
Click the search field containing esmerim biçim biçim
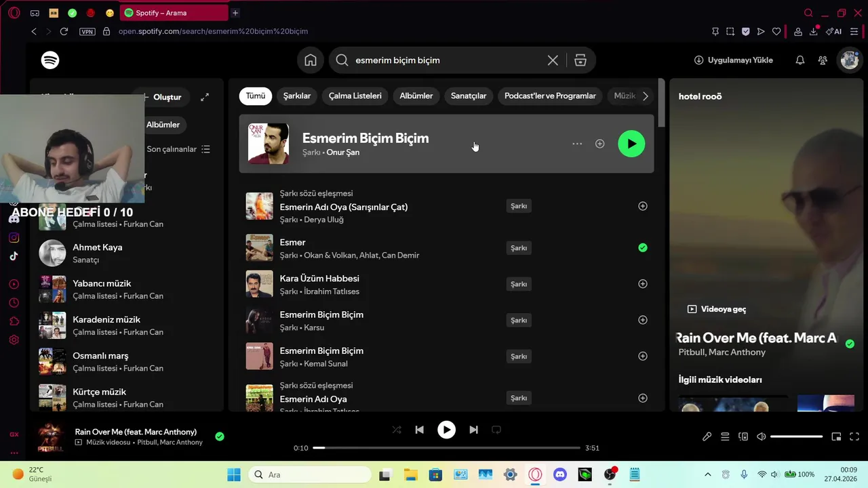tap(448, 60)
